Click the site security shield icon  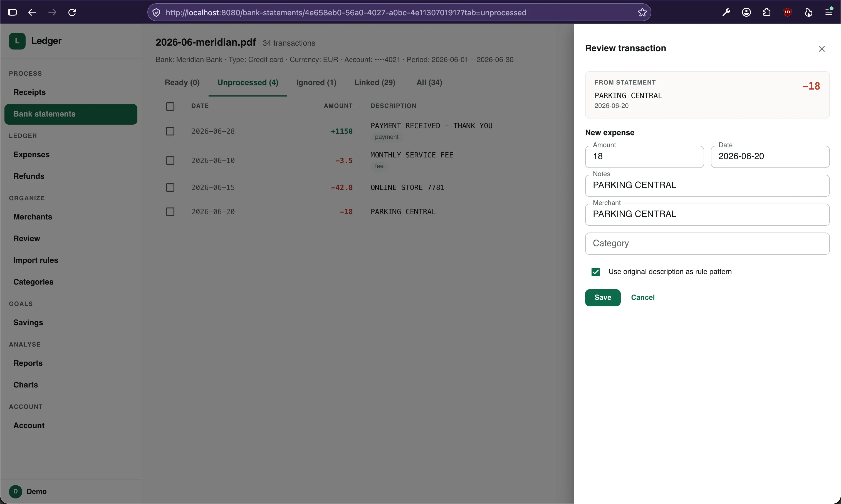point(156,13)
